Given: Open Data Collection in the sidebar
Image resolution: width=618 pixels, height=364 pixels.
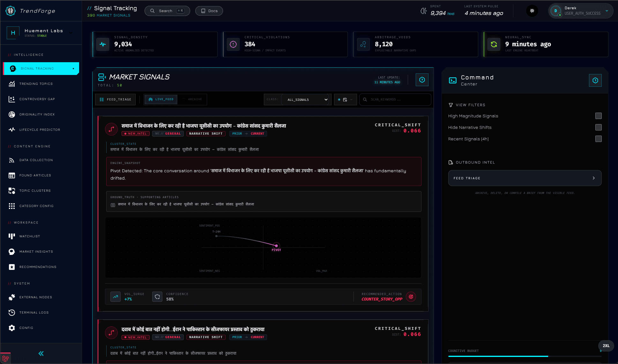Looking at the screenshot, I should tap(41, 160).
